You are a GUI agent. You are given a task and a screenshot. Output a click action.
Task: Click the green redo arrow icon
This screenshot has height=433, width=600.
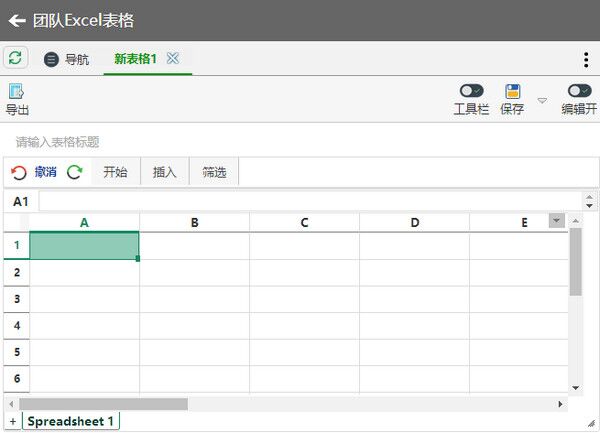[x=75, y=172]
